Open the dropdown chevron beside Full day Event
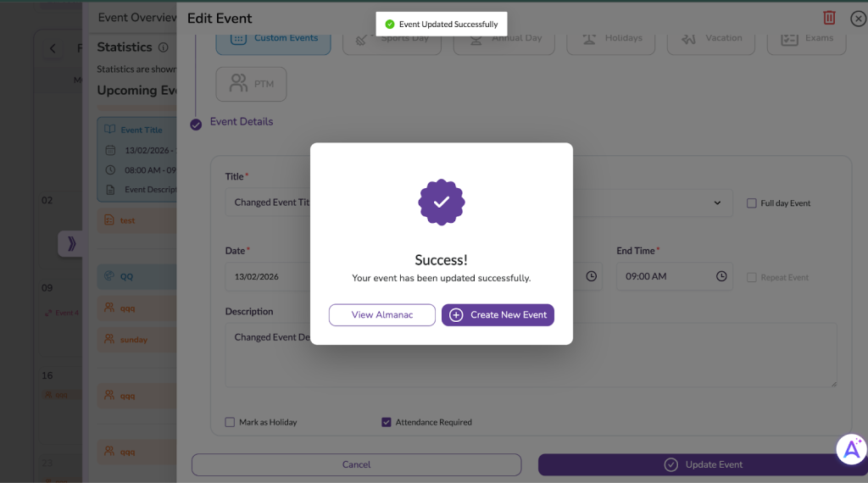The image size is (868, 483). (718, 203)
